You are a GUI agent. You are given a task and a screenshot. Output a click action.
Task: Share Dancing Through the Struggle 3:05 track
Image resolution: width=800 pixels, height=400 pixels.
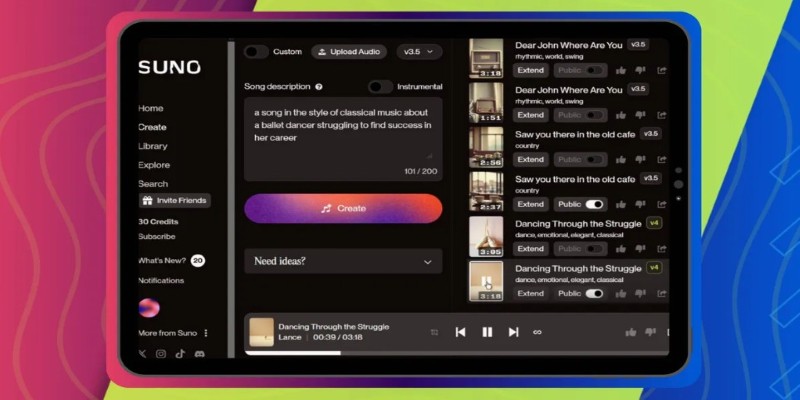(x=662, y=249)
